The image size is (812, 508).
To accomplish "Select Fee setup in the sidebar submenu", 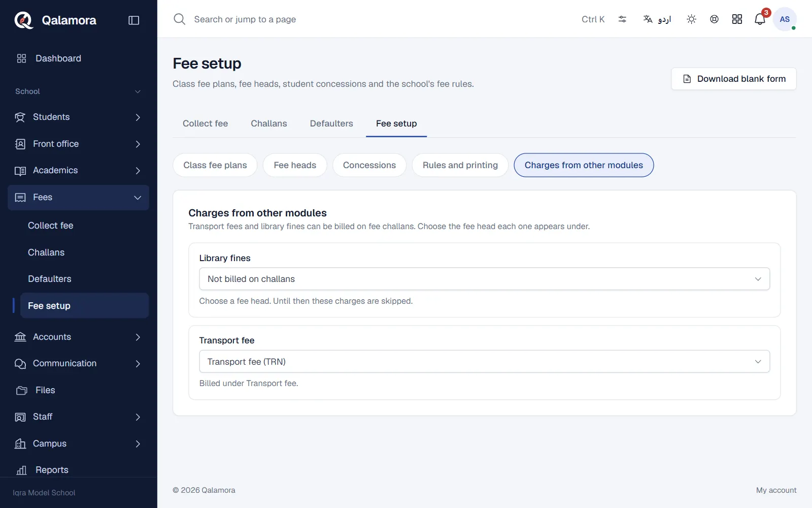I will point(85,306).
